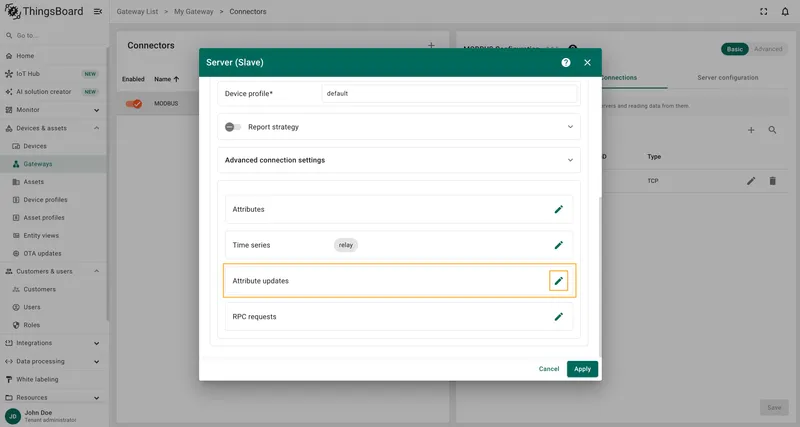This screenshot has width=800, height=427.
Task: Click the Device profile input field
Action: tap(449, 93)
